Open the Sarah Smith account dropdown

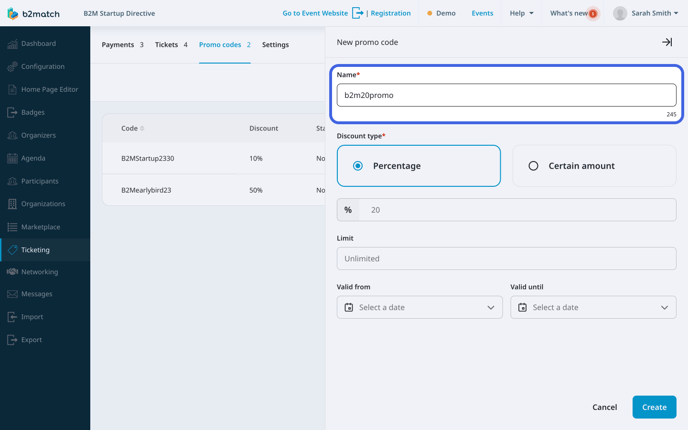654,13
